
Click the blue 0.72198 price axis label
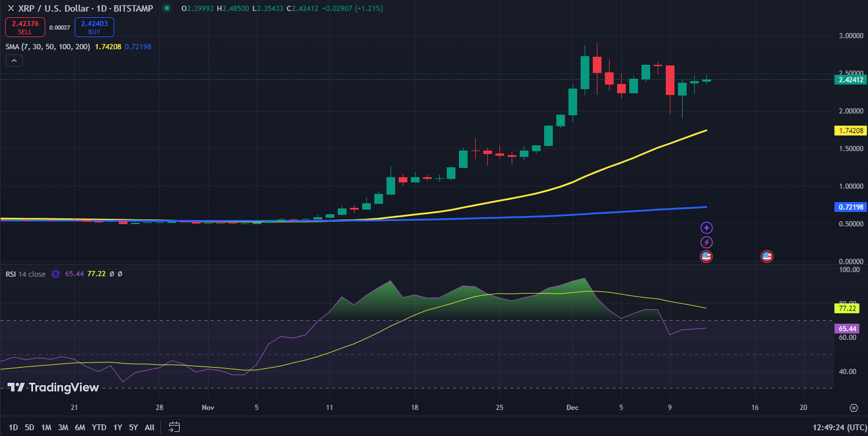pos(850,207)
